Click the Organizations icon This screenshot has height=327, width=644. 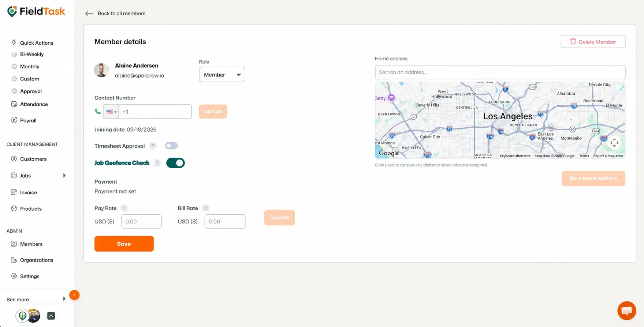pyautogui.click(x=14, y=260)
